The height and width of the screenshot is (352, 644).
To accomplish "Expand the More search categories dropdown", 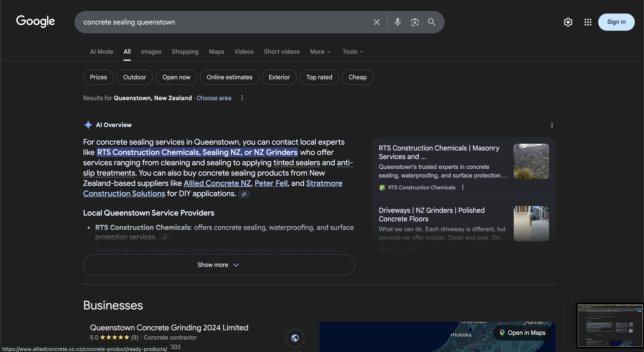I will (320, 52).
